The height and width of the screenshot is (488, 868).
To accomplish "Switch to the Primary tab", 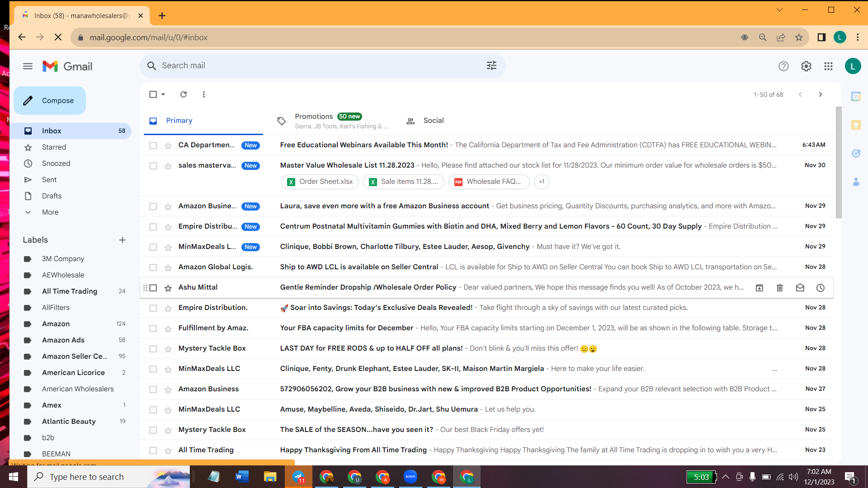I will (203, 121).
